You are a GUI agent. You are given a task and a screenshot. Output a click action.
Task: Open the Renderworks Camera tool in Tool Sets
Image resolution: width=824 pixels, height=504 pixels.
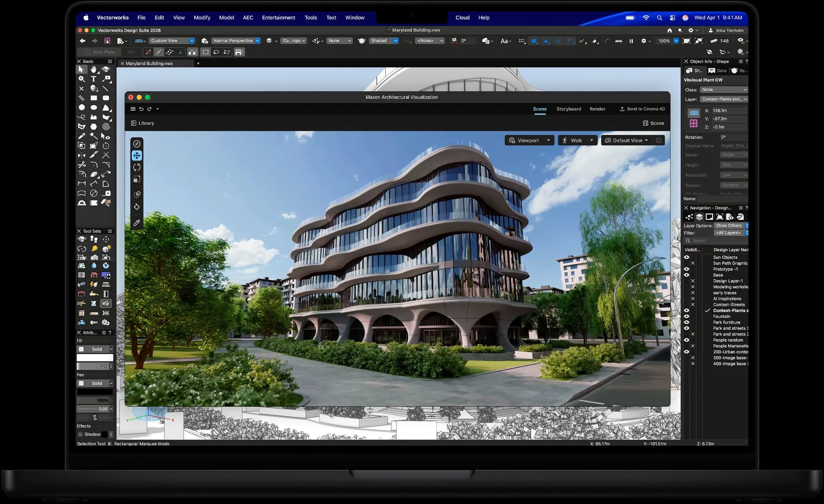[106, 303]
